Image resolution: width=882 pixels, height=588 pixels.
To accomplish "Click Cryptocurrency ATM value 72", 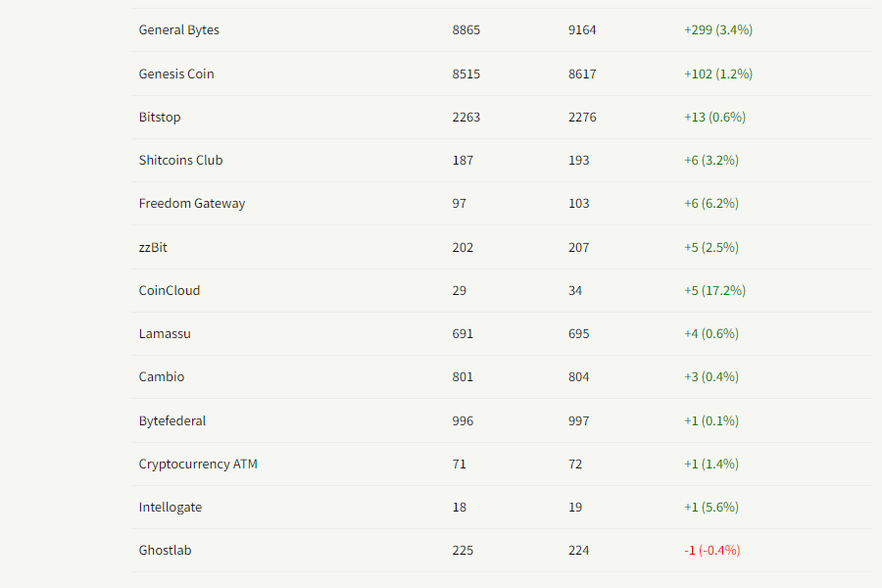I will coord(575,464).
